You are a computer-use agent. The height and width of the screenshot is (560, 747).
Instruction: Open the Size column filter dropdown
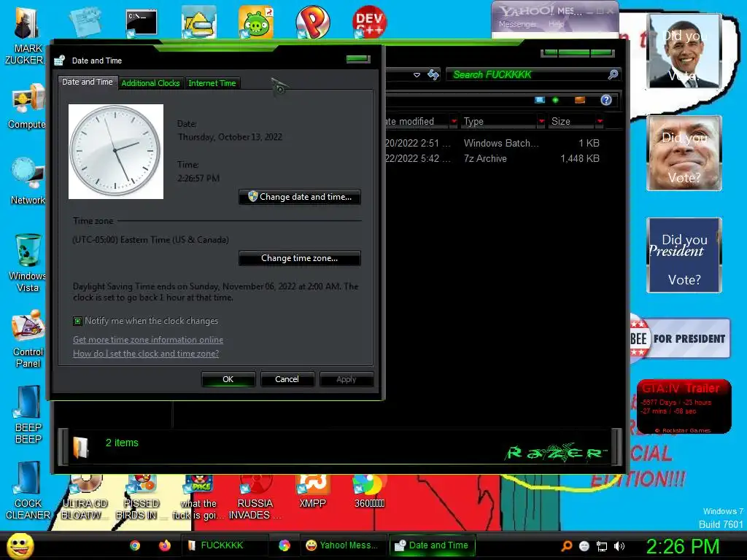click(600, 122)
